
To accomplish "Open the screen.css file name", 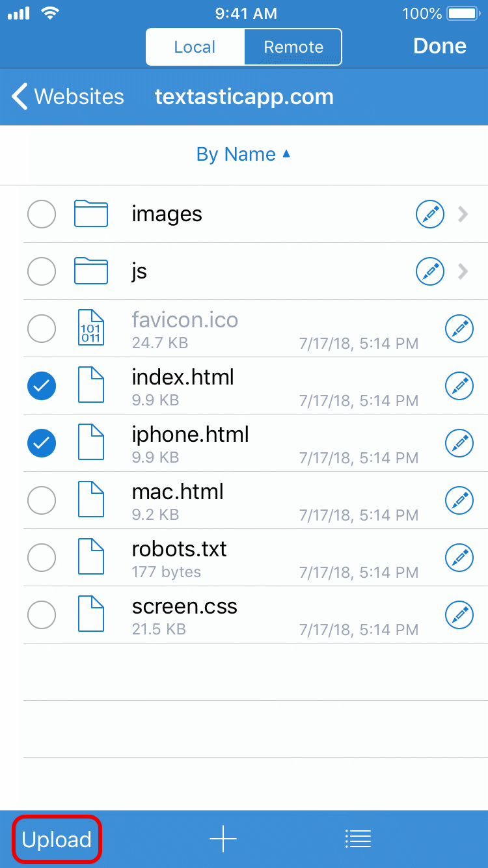I will point(184,606).
